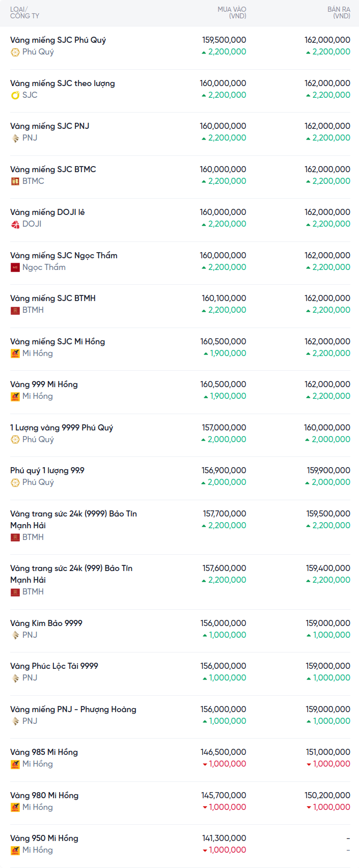Open Vàng miếng SJC theo lượng row title
This screenshot has height=868, width=359.
click(63, 83)
